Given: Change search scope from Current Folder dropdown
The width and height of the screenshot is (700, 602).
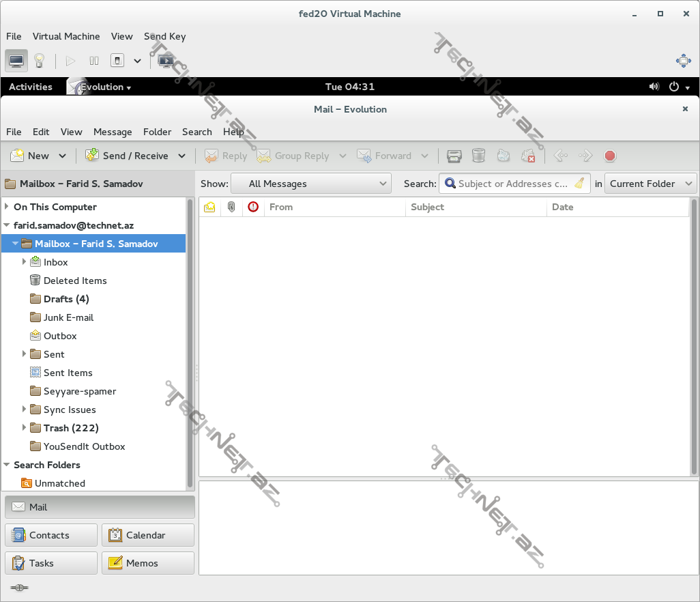Looking at the screenshot, I should tap(650, 183).
